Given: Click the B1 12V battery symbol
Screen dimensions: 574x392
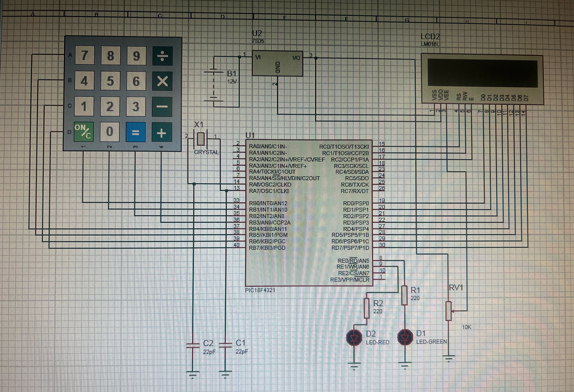Looking at the screenshot, I should click(x=214, y=85).
